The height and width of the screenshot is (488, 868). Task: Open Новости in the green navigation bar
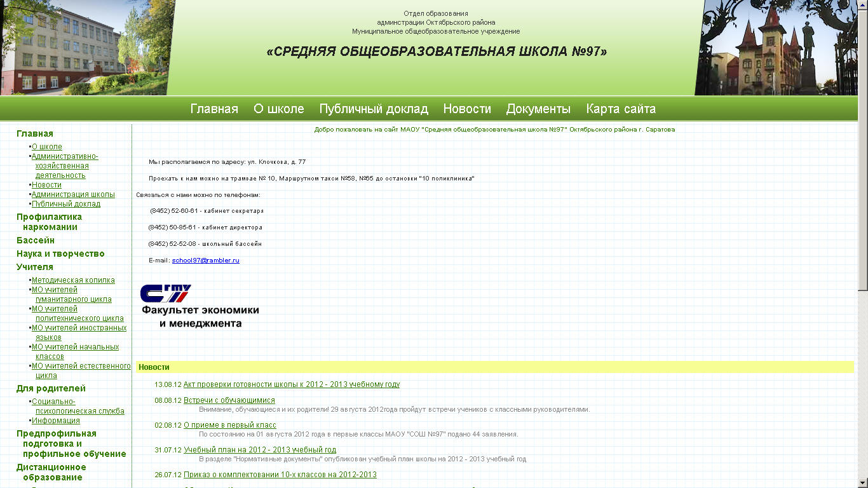click(x=467, y=109)
